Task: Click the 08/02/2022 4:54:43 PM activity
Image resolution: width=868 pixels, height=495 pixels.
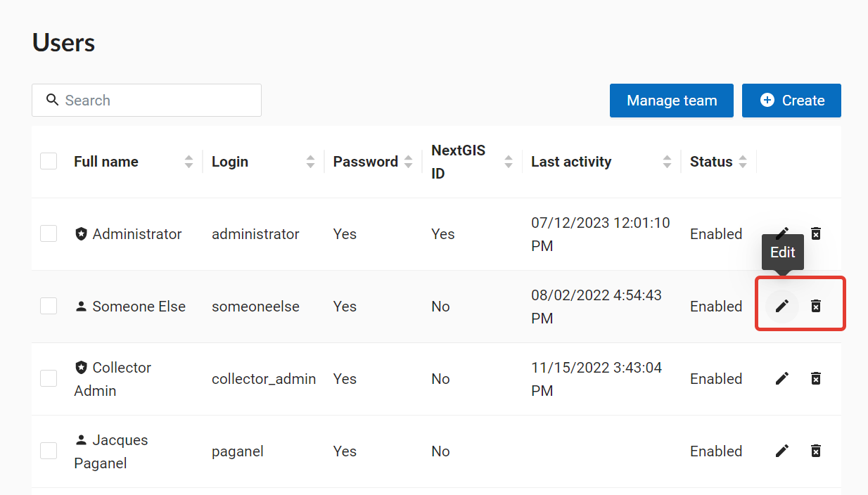Action: coord(596,307)
